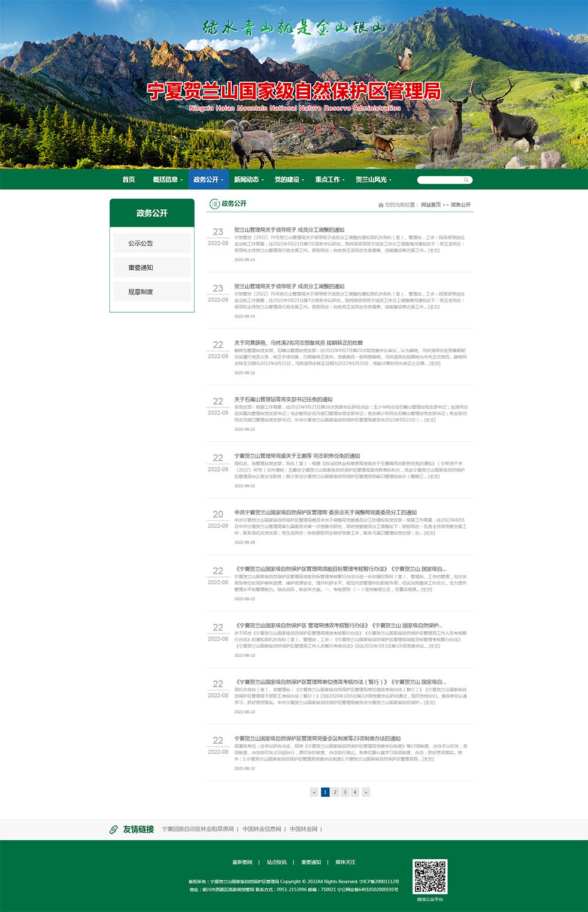Go to previous page with « arrow

[x=314, y=792]
